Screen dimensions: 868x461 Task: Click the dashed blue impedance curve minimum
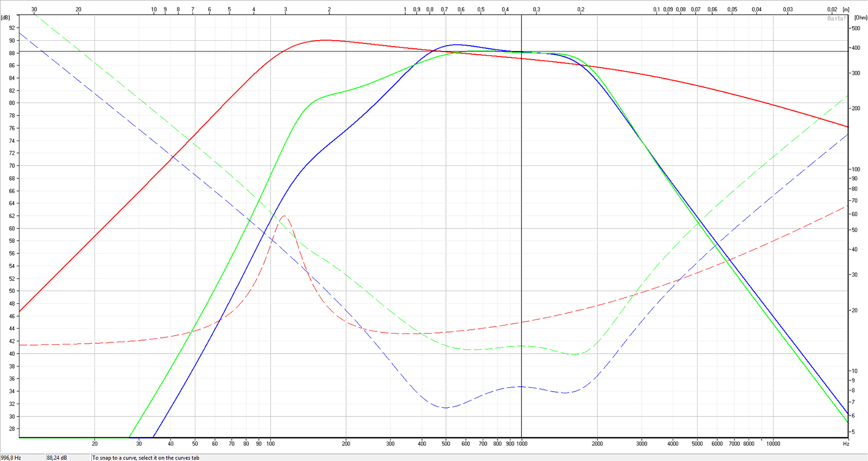pyautogui.click(x=445, y=407)
